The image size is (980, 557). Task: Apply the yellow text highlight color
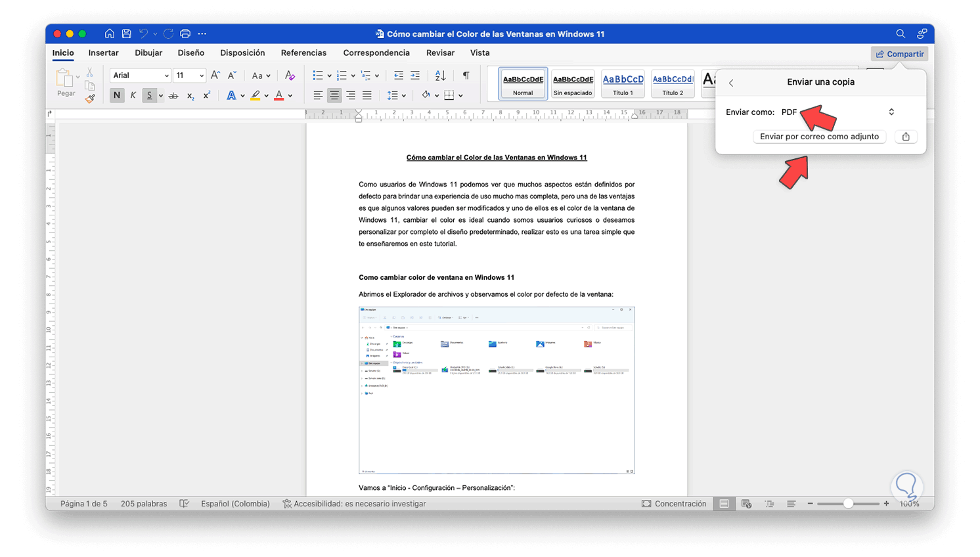pyautogui.click(x=256, y=96)
